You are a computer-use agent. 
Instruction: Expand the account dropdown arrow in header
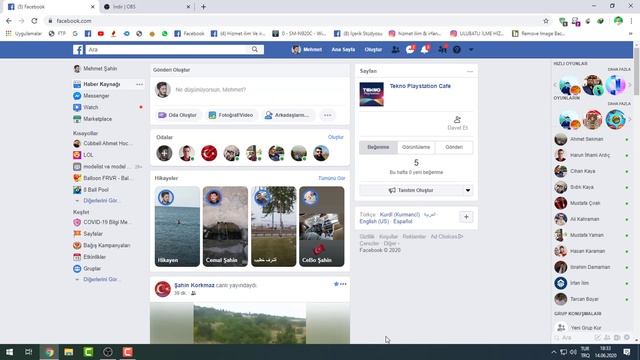pos(471,49)
